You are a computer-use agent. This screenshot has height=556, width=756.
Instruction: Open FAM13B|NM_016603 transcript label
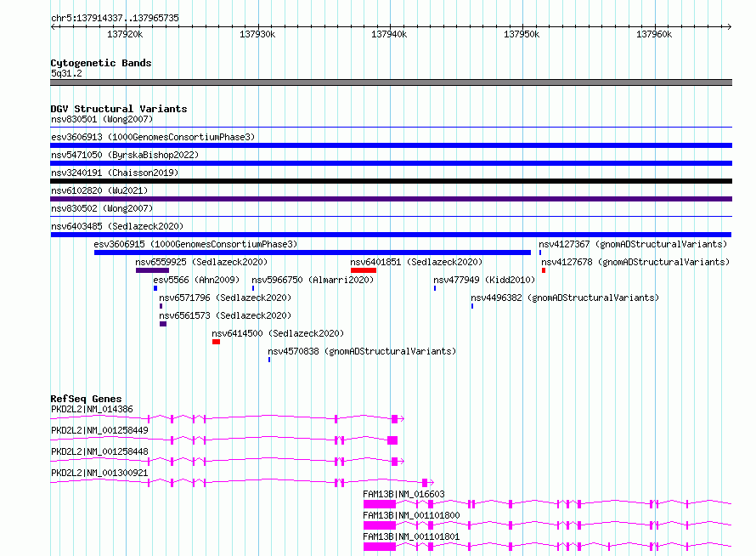[x=403, y=494]
